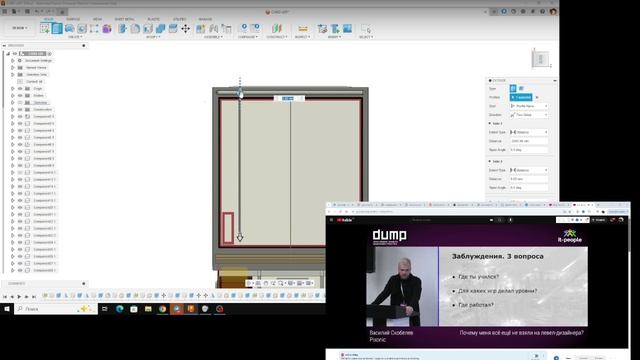Switch to the Mesh tab
Viewport: 640px width, 360px height.
click(x=97, y=19)
